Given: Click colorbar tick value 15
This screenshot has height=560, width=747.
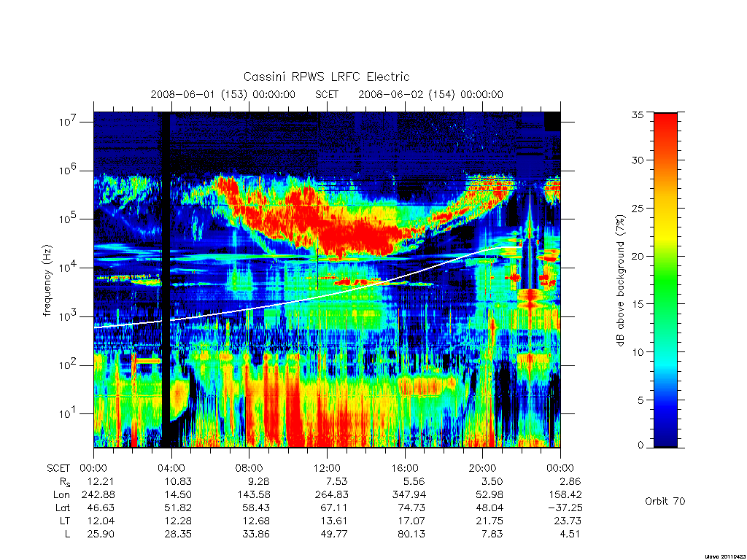Looking at the screenshot, I should click(x=638, y=304).
